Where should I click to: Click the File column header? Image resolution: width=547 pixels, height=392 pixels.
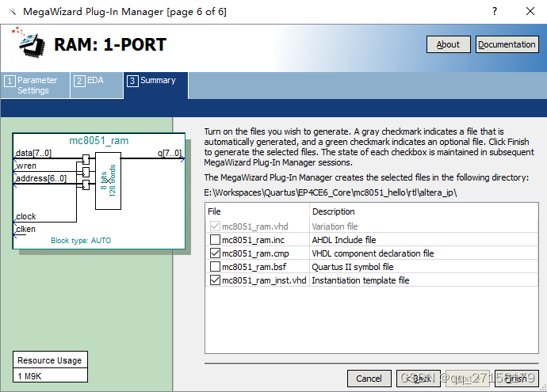pyautogui.click(x=214, y=211)
